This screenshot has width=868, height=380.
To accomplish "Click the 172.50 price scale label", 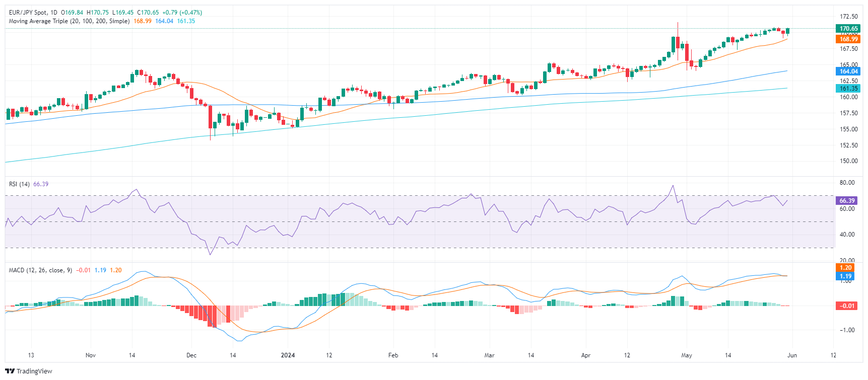I will [x=848, y=17].
